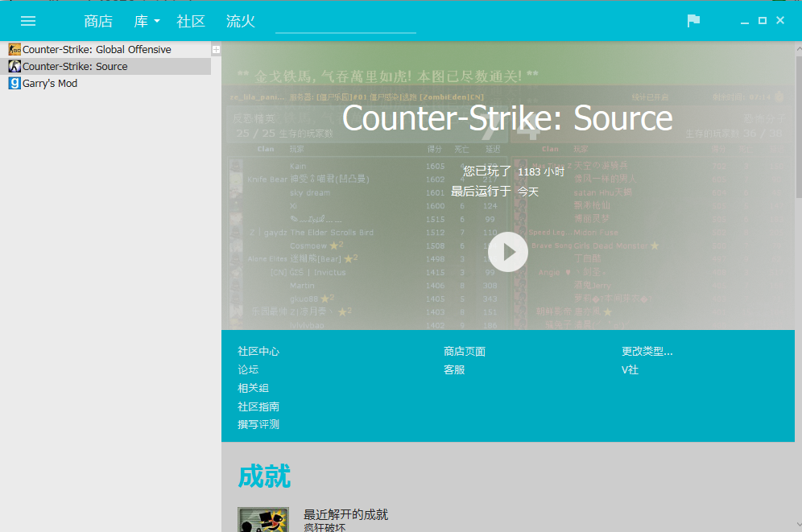Screen dimensions: 802x532
Task: Click the 最后运行于 今天 text
Action: (494, 192)
